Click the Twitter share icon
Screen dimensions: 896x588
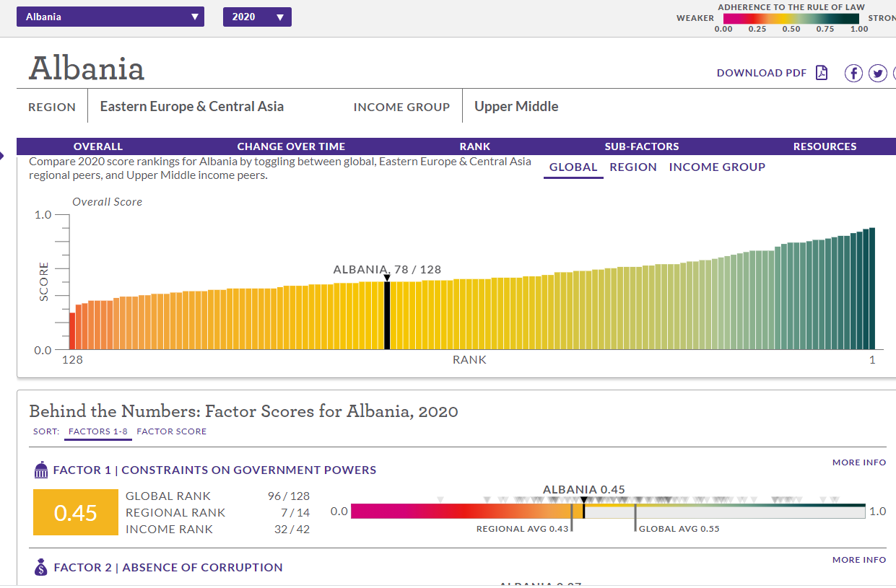click(x=877, y=73)
